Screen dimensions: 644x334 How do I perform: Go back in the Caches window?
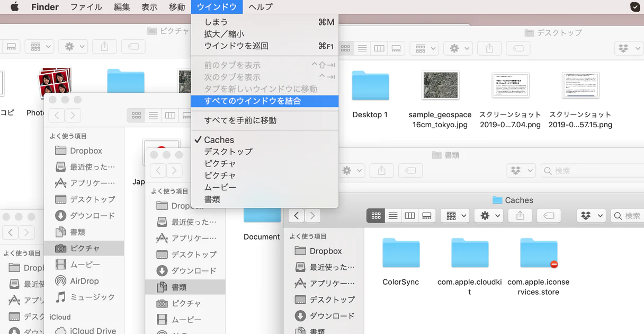pos(297,216)
